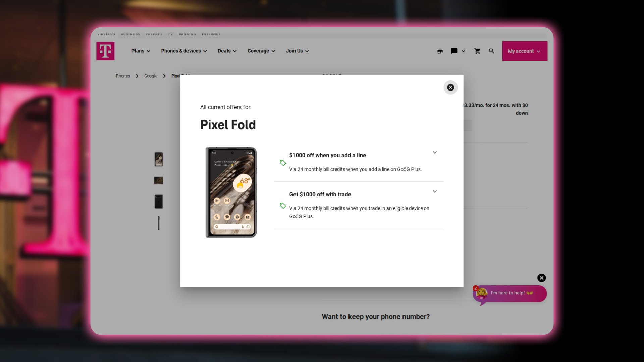
Task: Click the Pixel Fold product image in dialog
Action: [231, 192]
